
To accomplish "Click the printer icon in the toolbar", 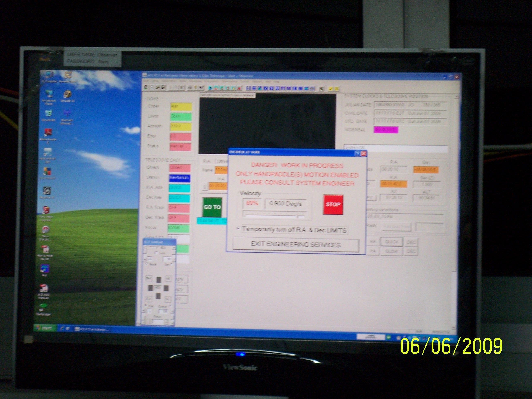I will coord(190,88).
